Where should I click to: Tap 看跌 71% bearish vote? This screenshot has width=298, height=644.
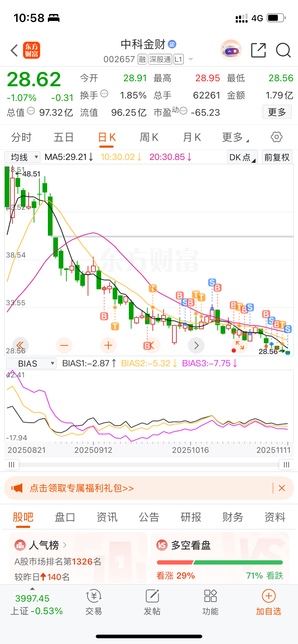[x=265, y=576]
